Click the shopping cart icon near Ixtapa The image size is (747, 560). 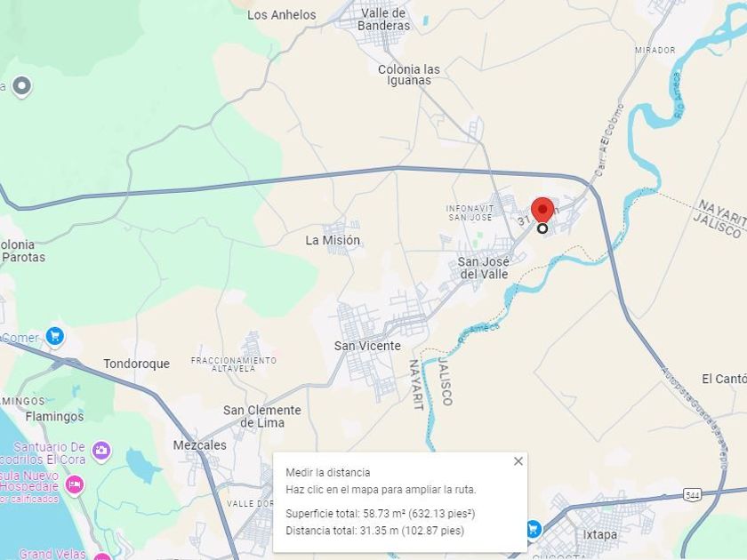click(534, 529)
